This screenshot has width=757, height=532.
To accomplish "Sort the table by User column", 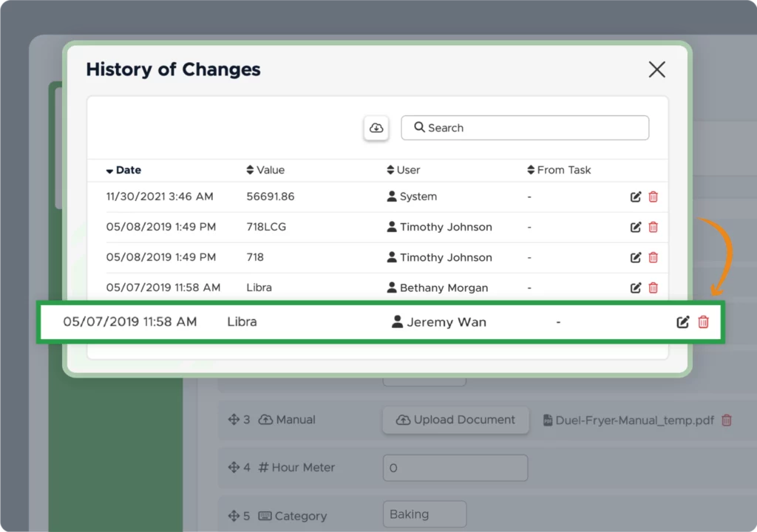I will 403,170.
